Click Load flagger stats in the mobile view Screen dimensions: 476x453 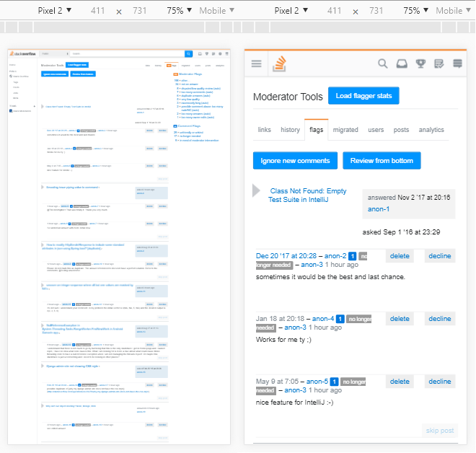coord(363,96)
